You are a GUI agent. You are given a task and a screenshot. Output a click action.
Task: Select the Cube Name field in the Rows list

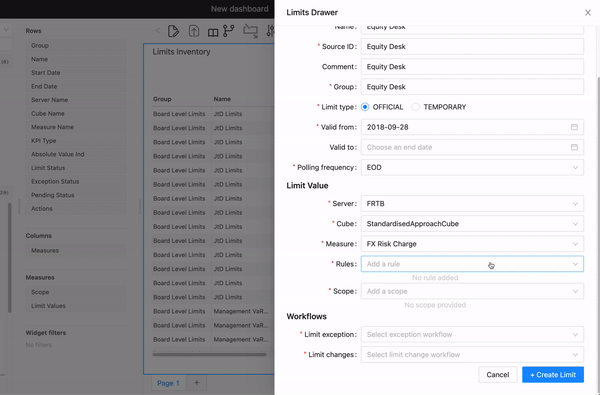pos(76,114)
